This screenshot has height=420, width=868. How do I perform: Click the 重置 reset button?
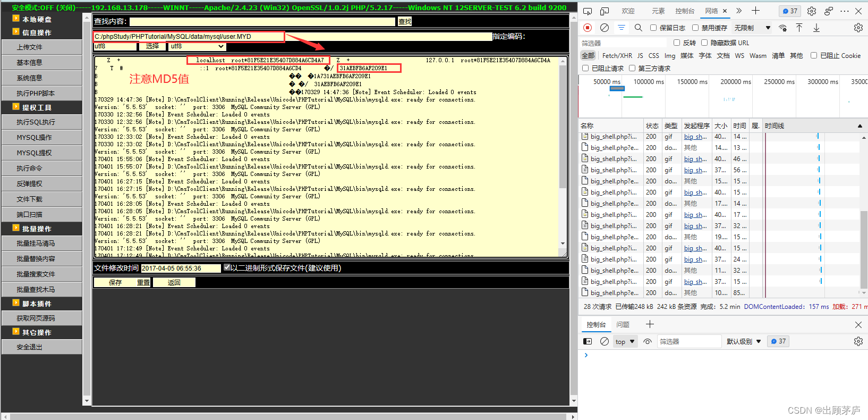coord(143,282)
